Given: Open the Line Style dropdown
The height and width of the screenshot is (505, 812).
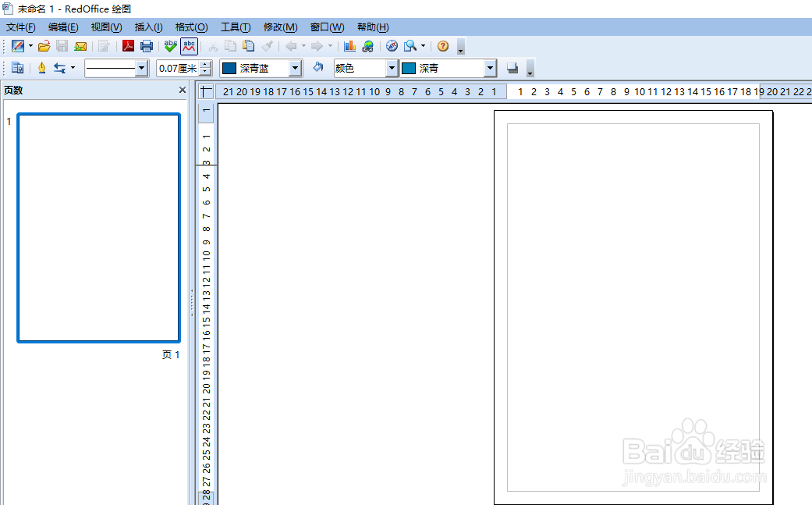Looking at the screenshot, I should (x=142, y=69).
